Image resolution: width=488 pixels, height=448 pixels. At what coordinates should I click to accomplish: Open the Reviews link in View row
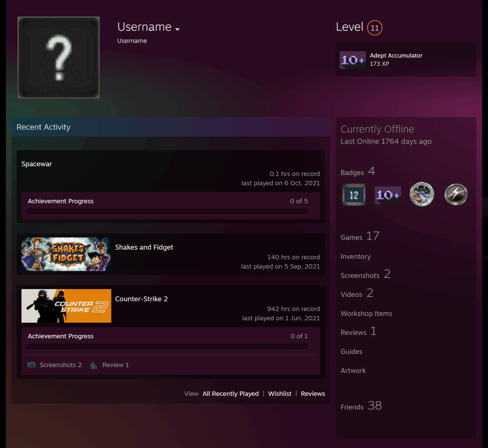[313, 394]
